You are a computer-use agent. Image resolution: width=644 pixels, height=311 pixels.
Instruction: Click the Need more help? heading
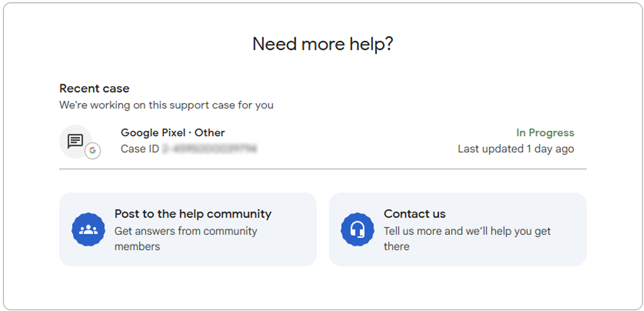coord(322,44)
